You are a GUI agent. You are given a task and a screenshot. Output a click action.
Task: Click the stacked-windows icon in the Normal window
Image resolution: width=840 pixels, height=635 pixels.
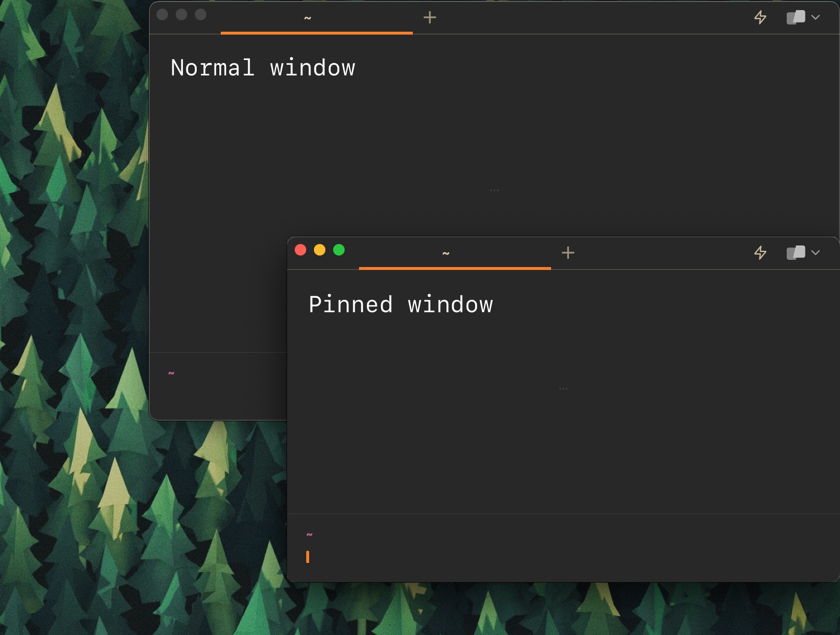click(x=795, y=18)
